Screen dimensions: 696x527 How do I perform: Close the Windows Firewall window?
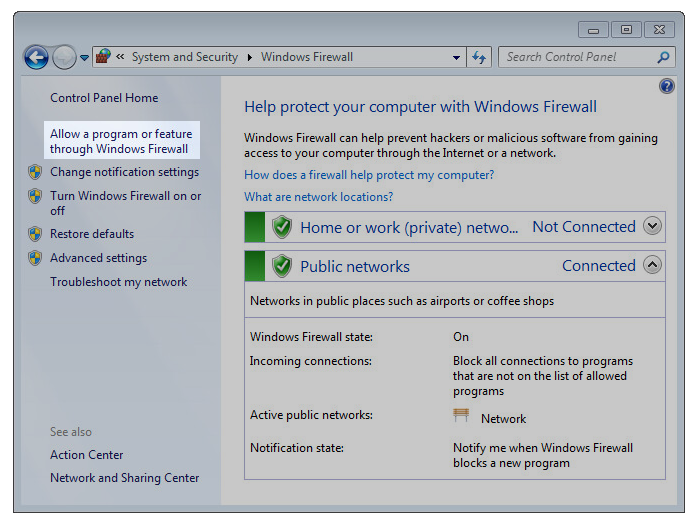click(x=659, y=30)
